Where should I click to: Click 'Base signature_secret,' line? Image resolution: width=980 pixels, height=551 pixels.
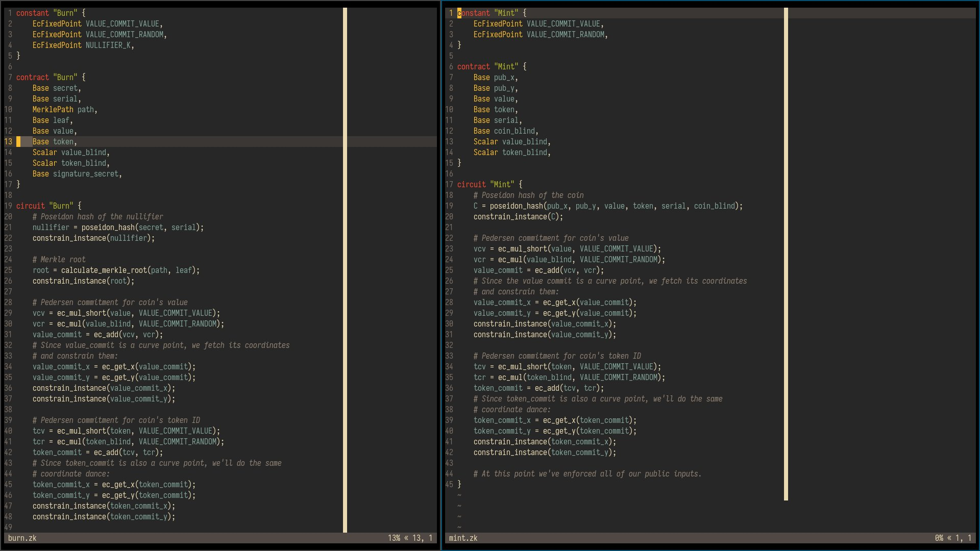[x=78, y=174]
